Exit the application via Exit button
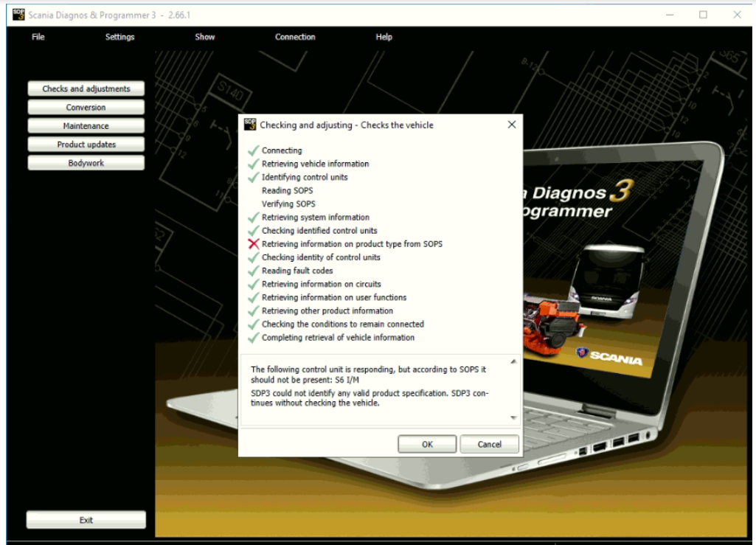Screen dimensions: 756x545 click(x=86, y=520)
